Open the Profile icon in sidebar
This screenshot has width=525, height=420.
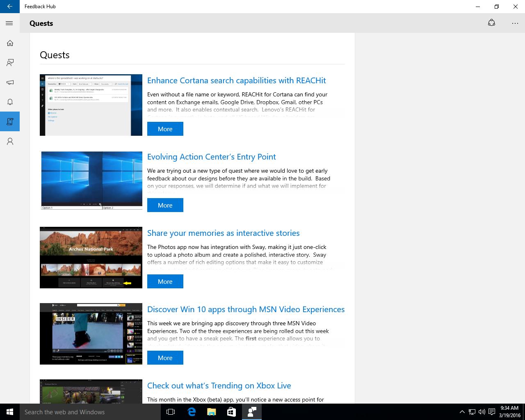(x=10, y=142)
